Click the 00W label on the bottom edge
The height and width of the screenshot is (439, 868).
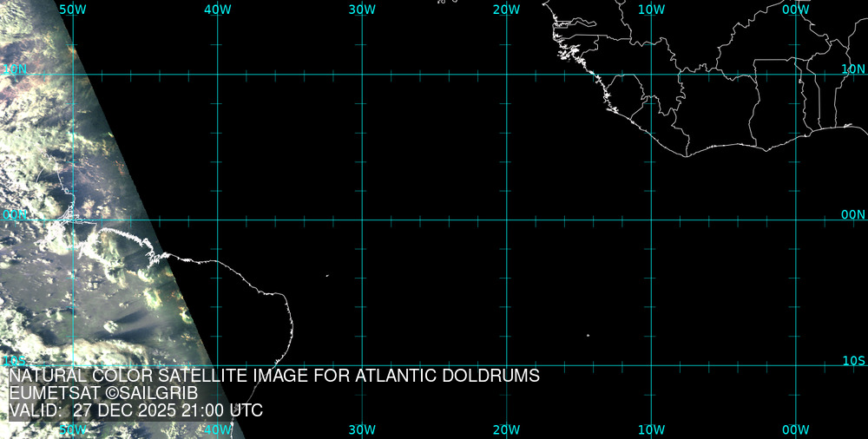coord(795,429)
